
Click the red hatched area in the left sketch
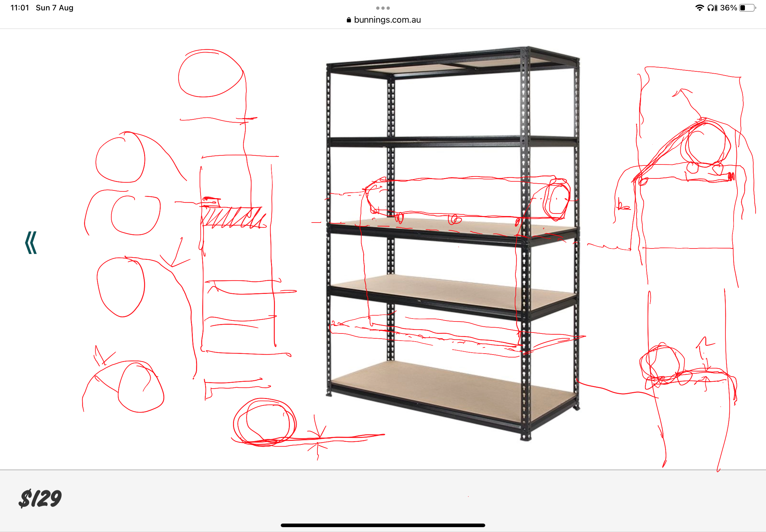coord(233,217)
